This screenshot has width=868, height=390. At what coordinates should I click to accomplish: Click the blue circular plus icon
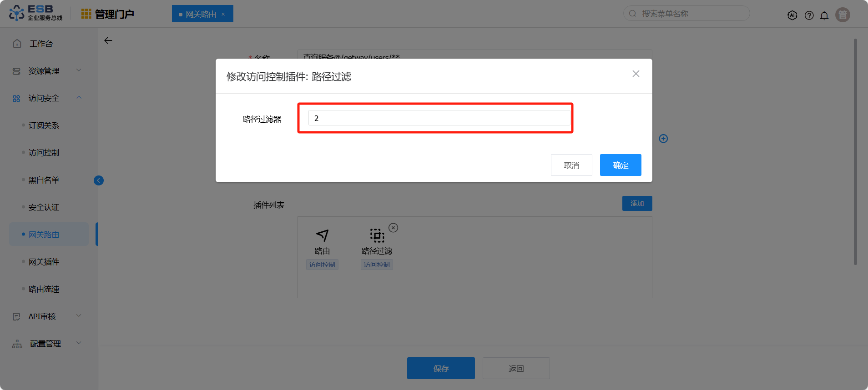click(663, 139)
